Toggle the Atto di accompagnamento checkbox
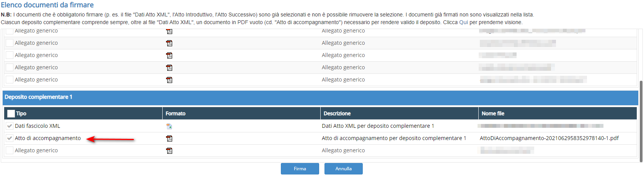 (x=10, y=138)
